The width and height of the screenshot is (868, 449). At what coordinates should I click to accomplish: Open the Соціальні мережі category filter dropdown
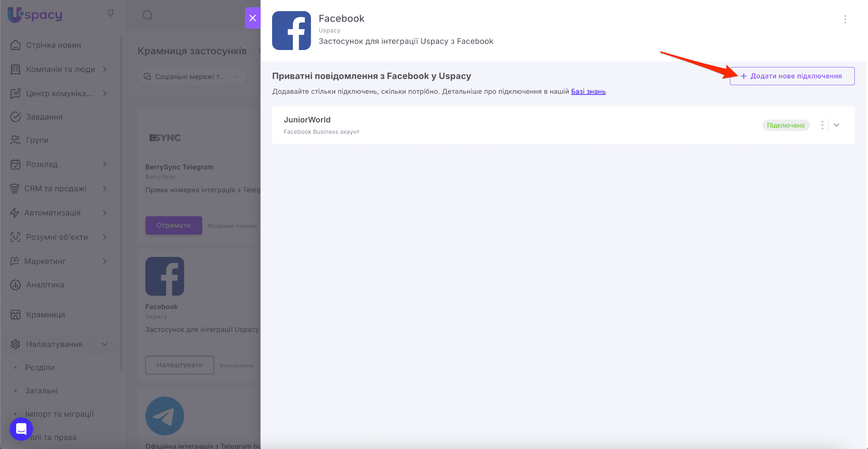[x=192, y=77]
